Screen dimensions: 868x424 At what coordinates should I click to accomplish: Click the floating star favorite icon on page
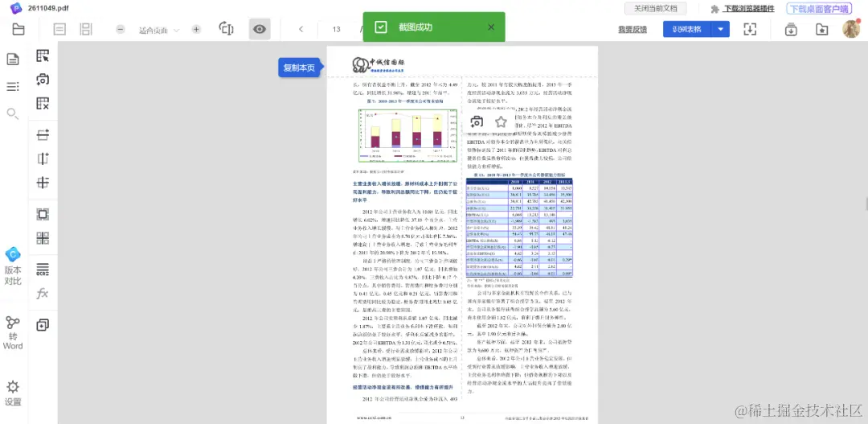pos(501,122)
